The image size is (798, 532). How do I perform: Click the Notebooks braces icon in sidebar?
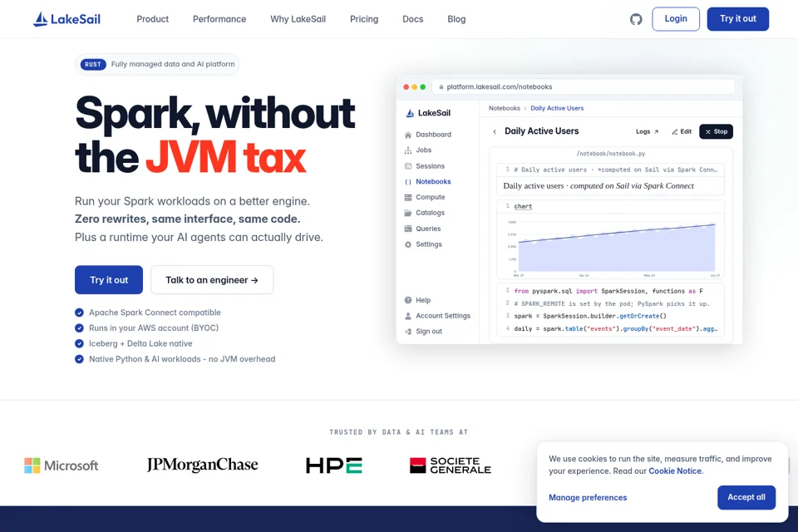point(407,182)
